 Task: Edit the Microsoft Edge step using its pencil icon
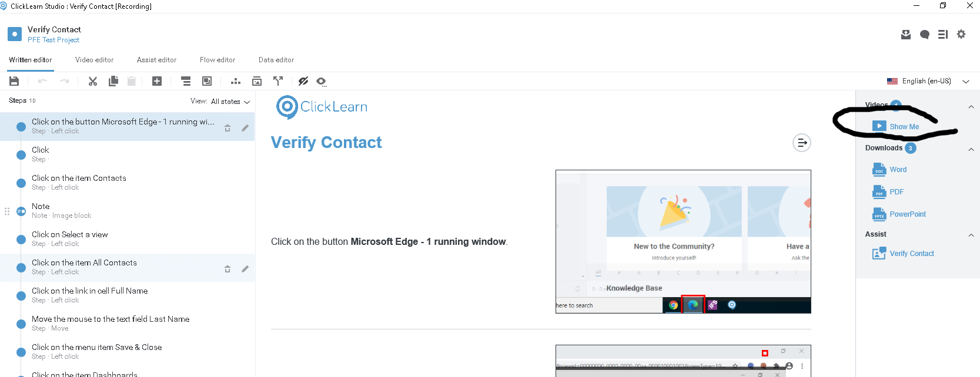(x=245, y=128)
